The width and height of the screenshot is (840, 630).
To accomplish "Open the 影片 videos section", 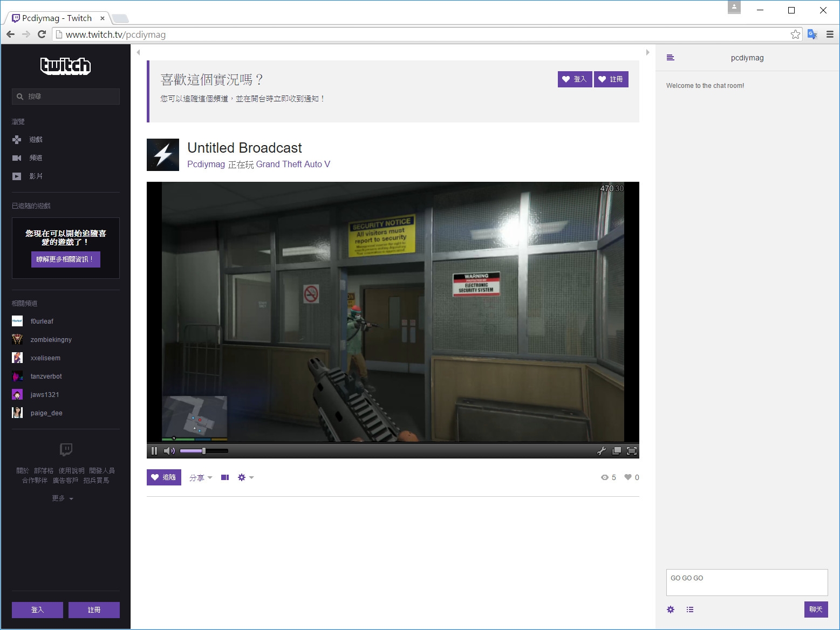I will [x=28, y=176].
